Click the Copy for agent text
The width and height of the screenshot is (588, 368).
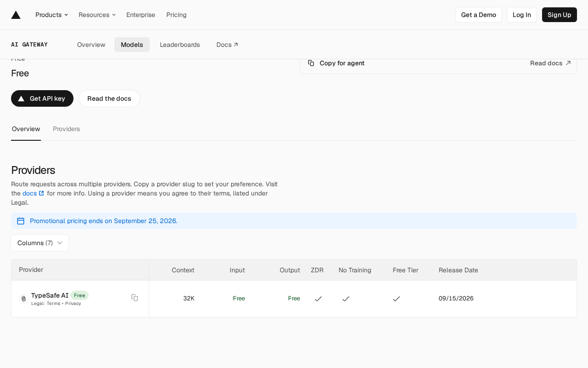[x=342, y=63]
